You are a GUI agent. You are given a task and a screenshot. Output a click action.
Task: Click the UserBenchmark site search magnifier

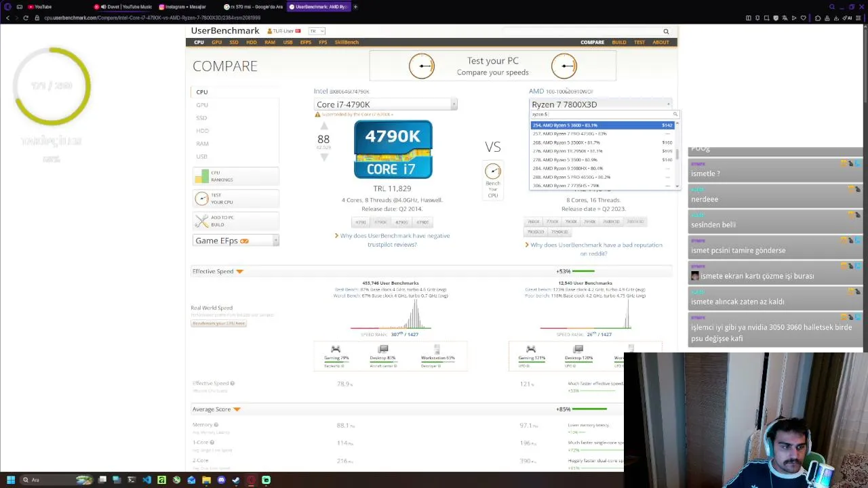coord(666,31)
